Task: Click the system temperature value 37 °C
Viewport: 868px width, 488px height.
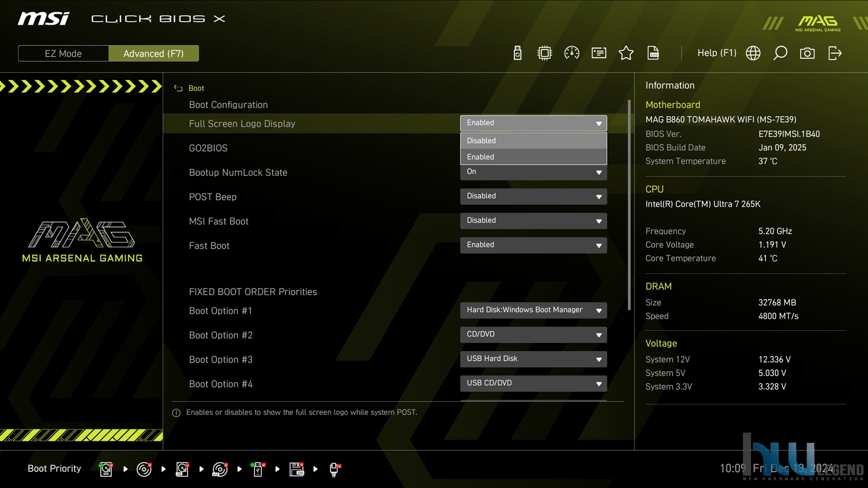Action: coord(768,161)
